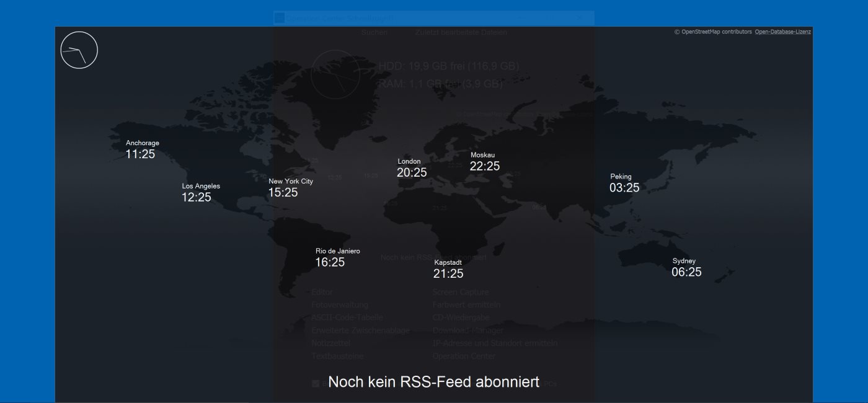
Task: Open the Zuletzt bearbeitete Dateien tab
Action: tap(461, 32)
